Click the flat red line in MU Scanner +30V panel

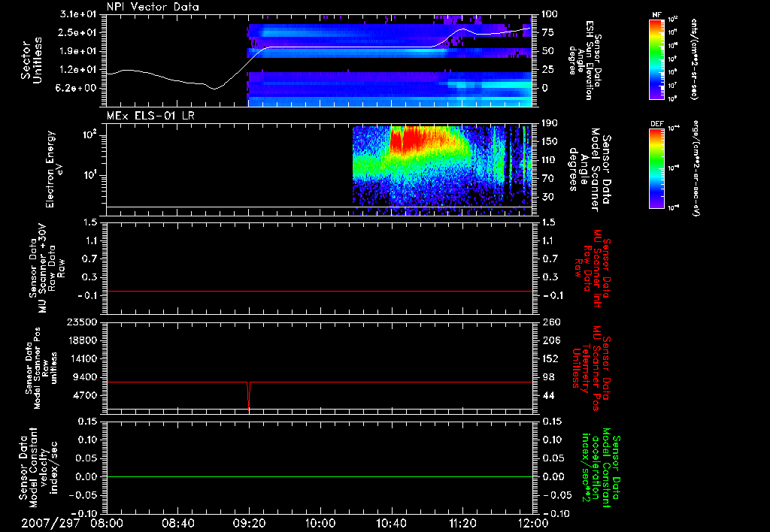(x=320, y=291)
